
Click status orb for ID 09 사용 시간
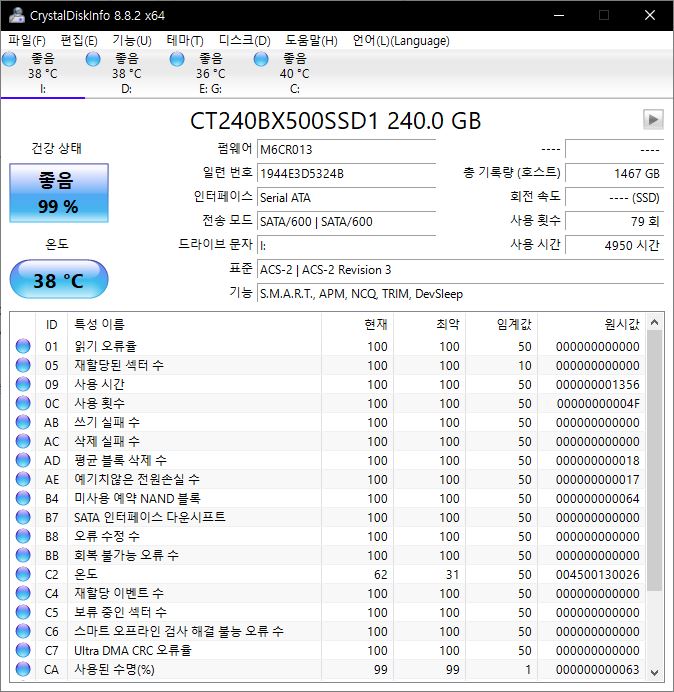click(23, 384)
